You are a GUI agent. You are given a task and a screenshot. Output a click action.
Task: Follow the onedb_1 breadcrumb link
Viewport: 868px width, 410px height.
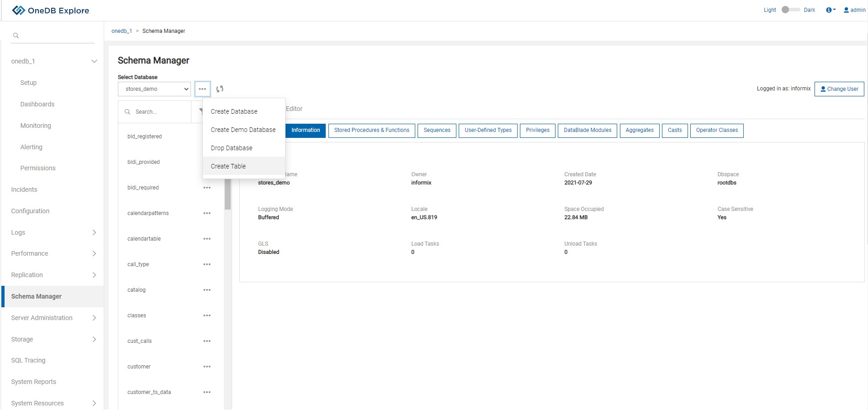122,31
